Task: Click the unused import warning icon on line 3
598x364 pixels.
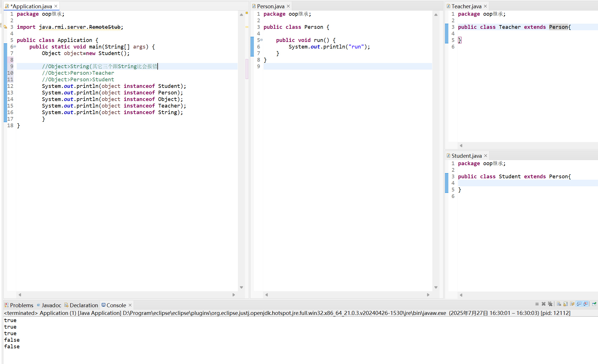Action: (x=5, y=27)
